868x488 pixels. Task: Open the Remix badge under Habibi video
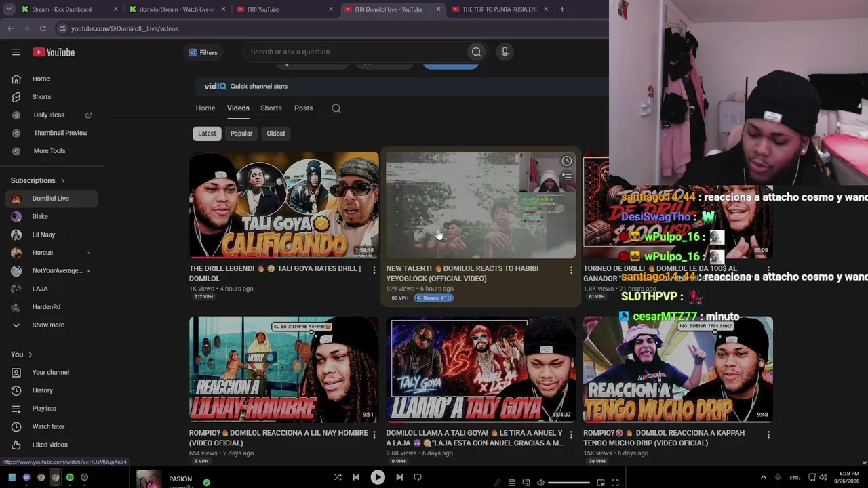pos(434,298)
